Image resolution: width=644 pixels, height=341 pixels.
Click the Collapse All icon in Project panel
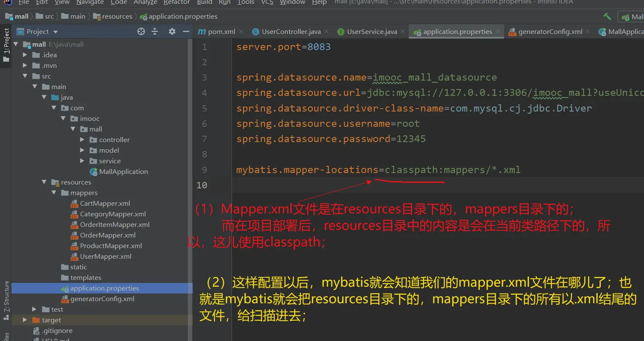[155, 31]
